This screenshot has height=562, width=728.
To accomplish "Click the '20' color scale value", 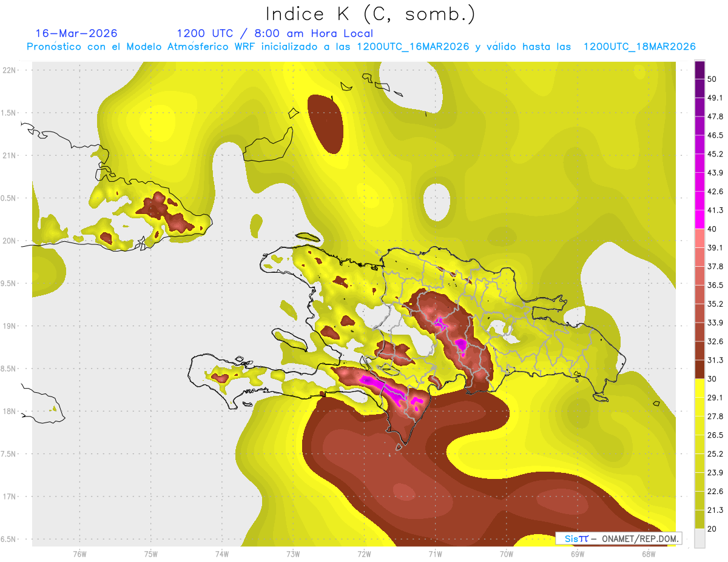I will (713, 529).
